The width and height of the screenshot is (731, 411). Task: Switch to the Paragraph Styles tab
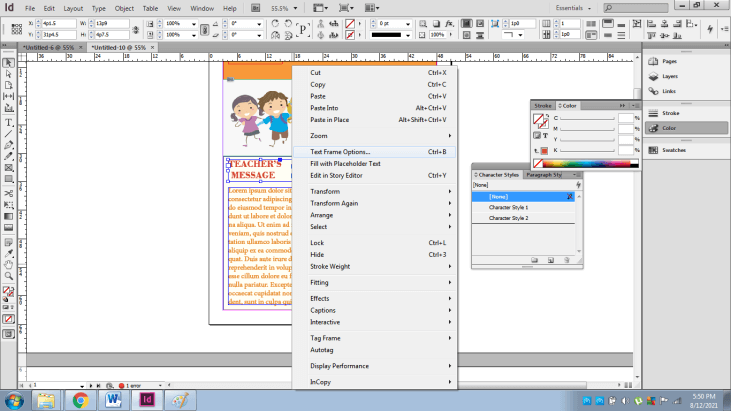(x=545, y=175)
